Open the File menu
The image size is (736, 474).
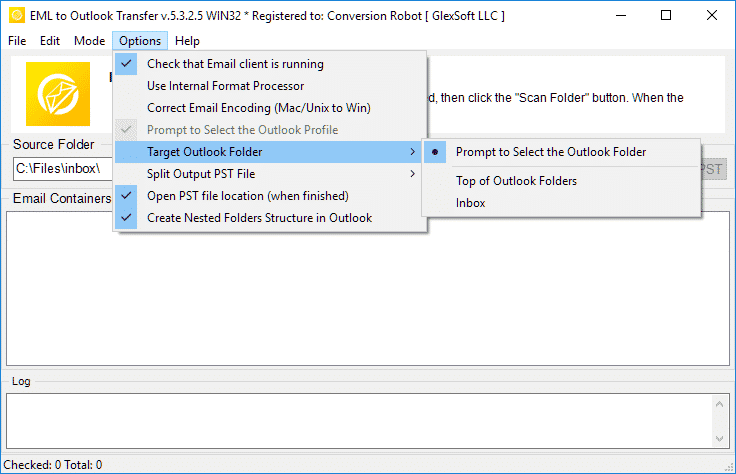point(17,41)
